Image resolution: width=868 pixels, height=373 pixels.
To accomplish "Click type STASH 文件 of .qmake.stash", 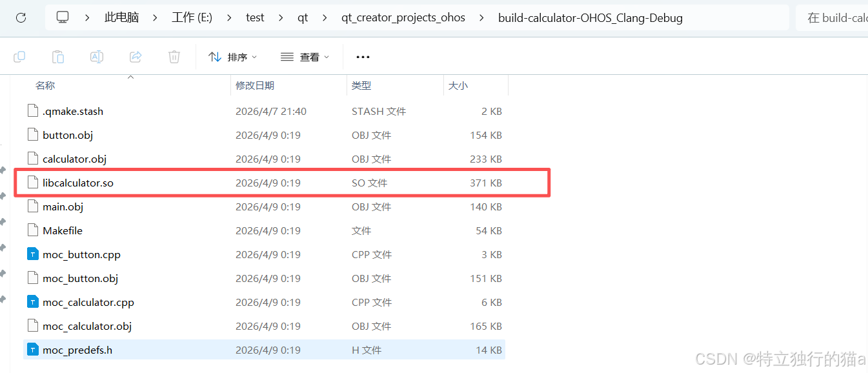I will click(379, 111).
